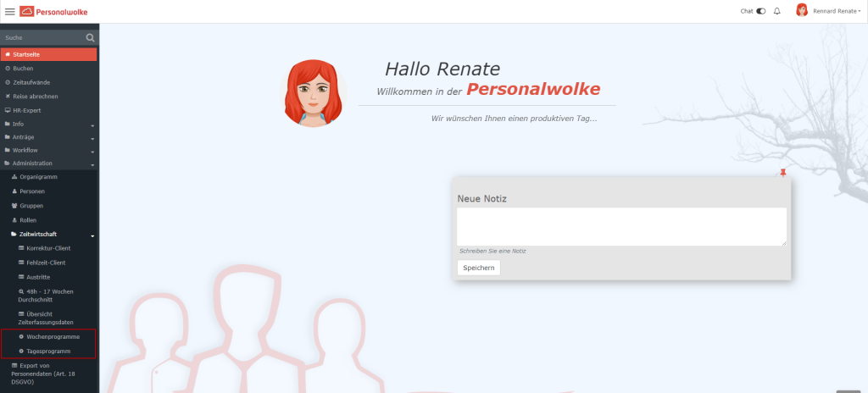Image resolution: width=868 pixels, height=393 pixels.
Task: Click the Rollen icon
Action: click(14, 219)
